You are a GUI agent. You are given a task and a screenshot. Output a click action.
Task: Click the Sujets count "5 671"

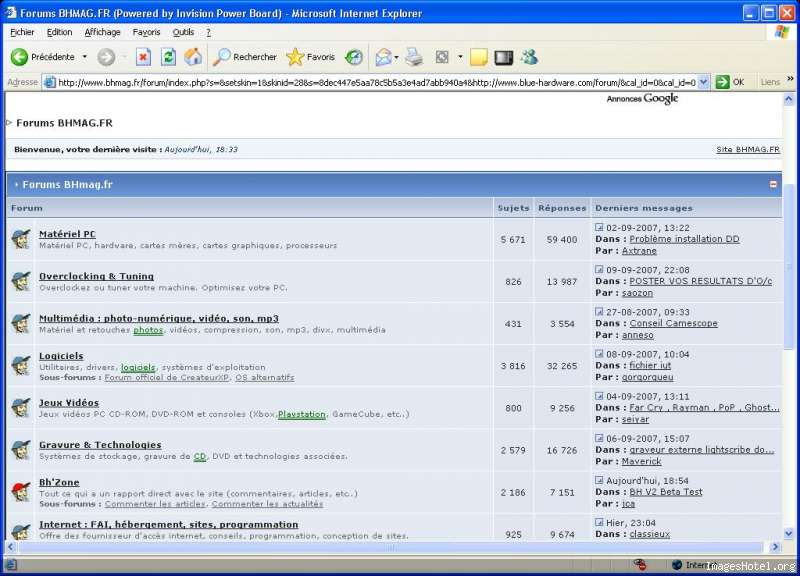click(513, 239)
